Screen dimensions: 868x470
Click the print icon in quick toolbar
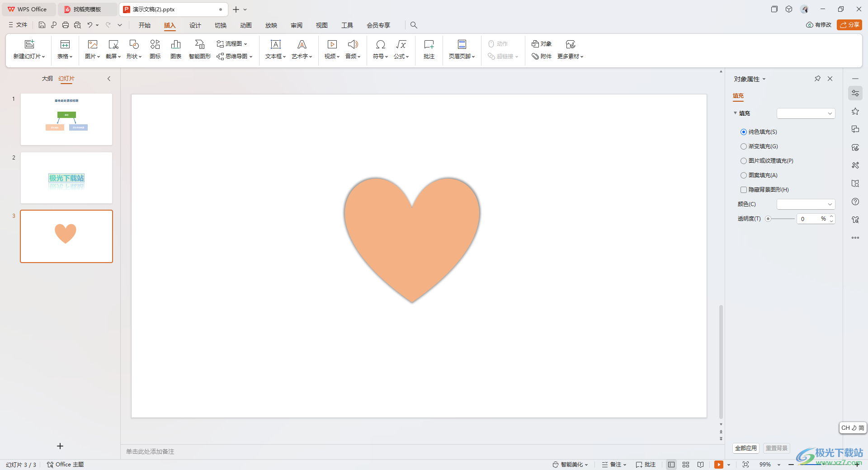(66, 25)
